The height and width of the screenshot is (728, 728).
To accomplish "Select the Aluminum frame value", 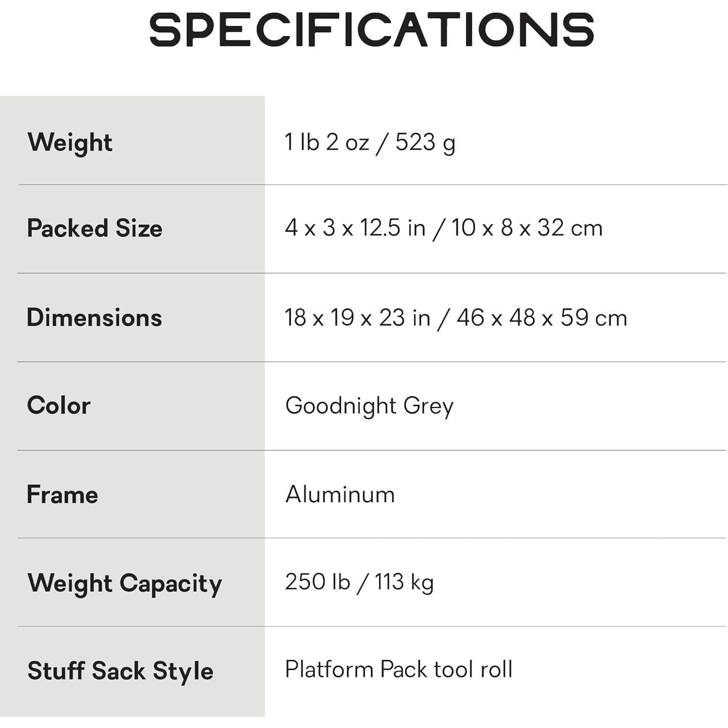I will [340, 495].
